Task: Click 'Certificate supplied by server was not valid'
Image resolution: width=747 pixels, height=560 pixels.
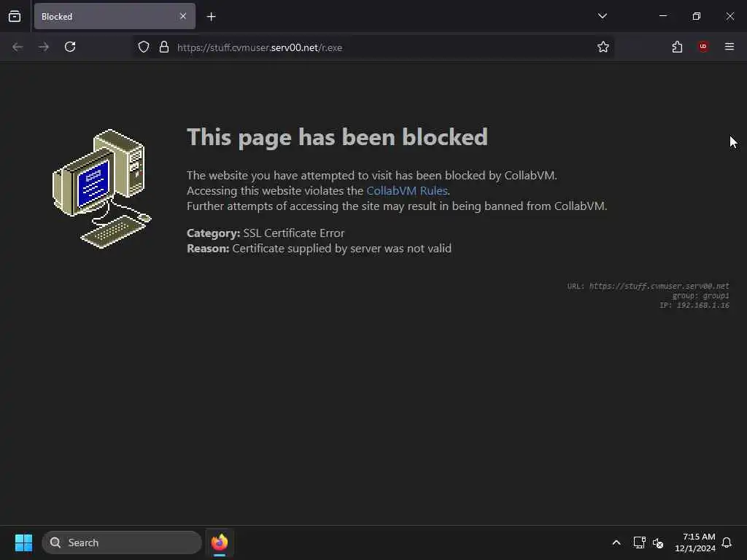Action: pyautogui.click(x=342, y=248)
